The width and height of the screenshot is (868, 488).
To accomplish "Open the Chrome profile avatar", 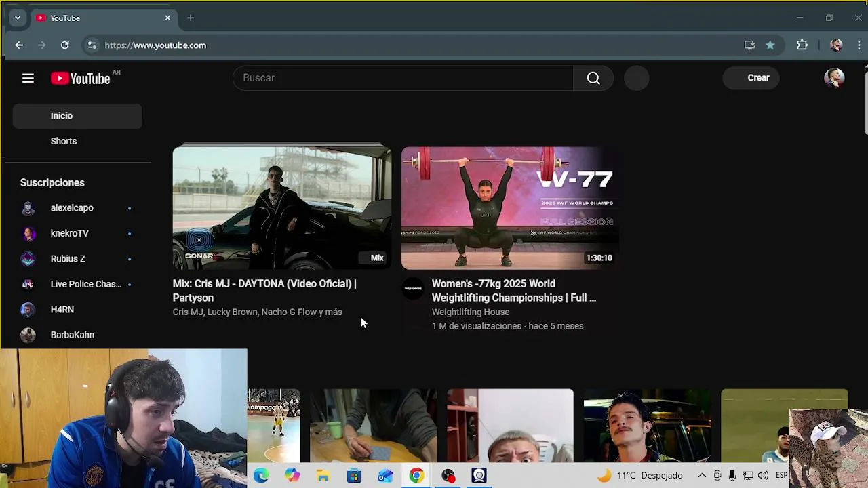I will pyautogui.click(x=836, y=45).
